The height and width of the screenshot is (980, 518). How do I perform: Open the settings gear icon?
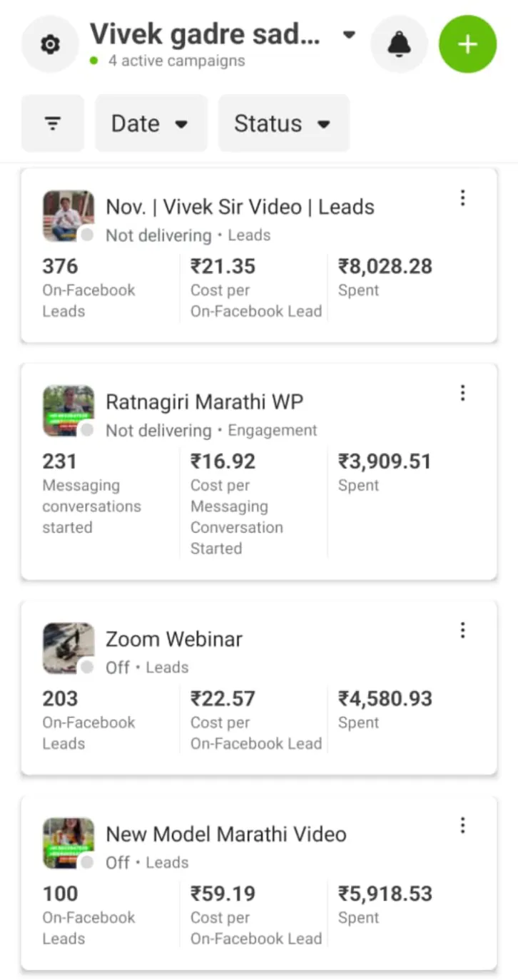(49, 45)
